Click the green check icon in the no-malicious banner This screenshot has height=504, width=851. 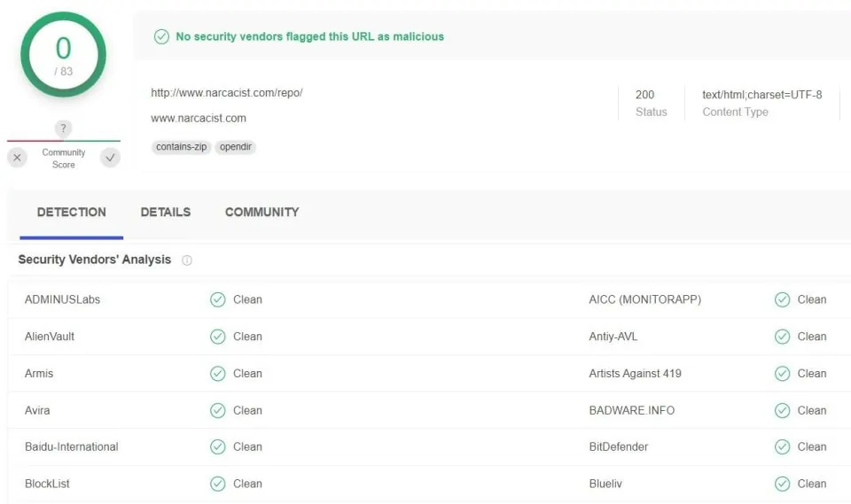(161, 36)
